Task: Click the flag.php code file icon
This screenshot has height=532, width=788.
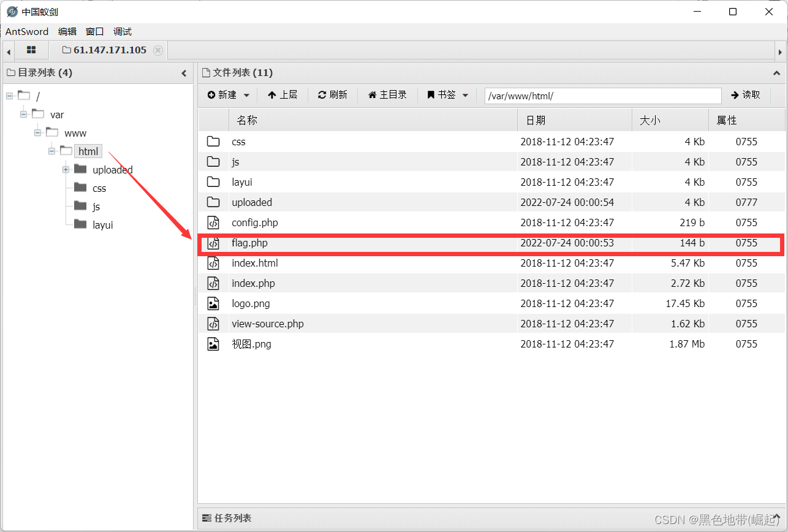Action: (213, 243)
